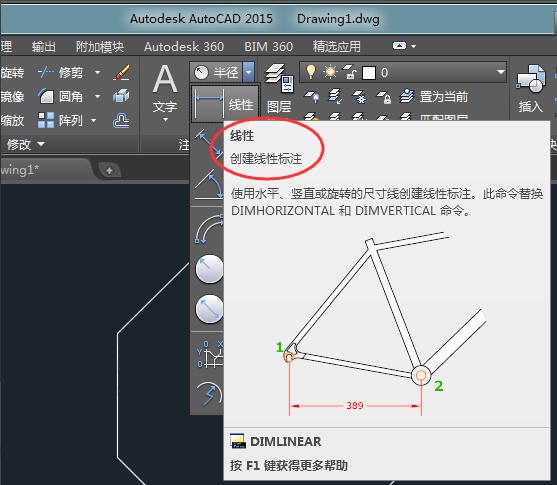Expand the 修剪 trim dropdown arrow
Viewport: 557px width, 485px height.
click(97, 73)
